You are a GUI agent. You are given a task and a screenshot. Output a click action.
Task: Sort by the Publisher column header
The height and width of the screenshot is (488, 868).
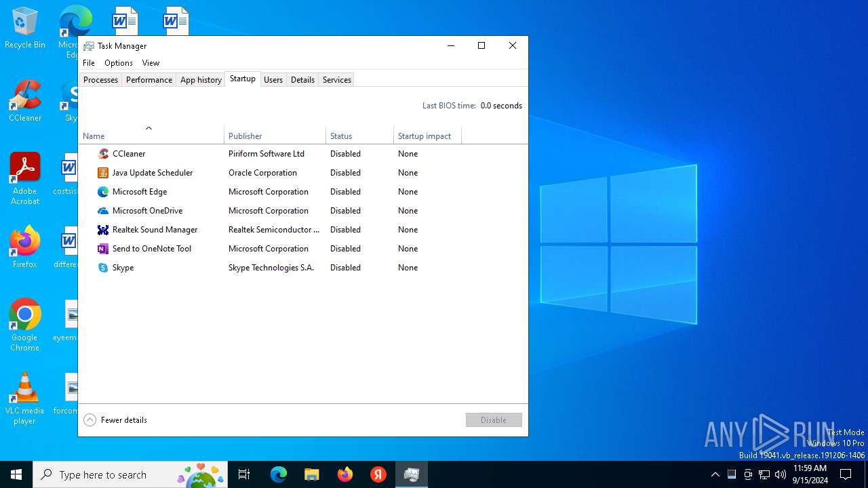tap(275, 136)
